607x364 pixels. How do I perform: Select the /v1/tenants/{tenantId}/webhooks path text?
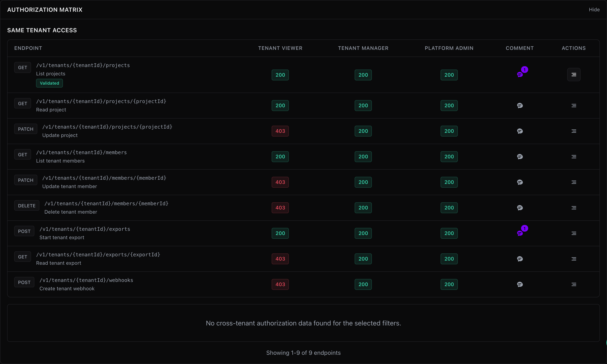click(86, 280)
